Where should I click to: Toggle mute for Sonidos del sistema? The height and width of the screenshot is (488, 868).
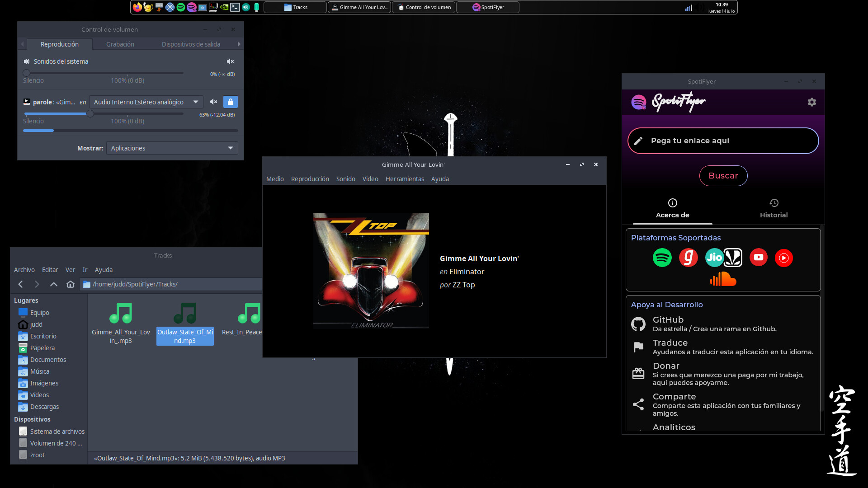click(x=231, y=61)
